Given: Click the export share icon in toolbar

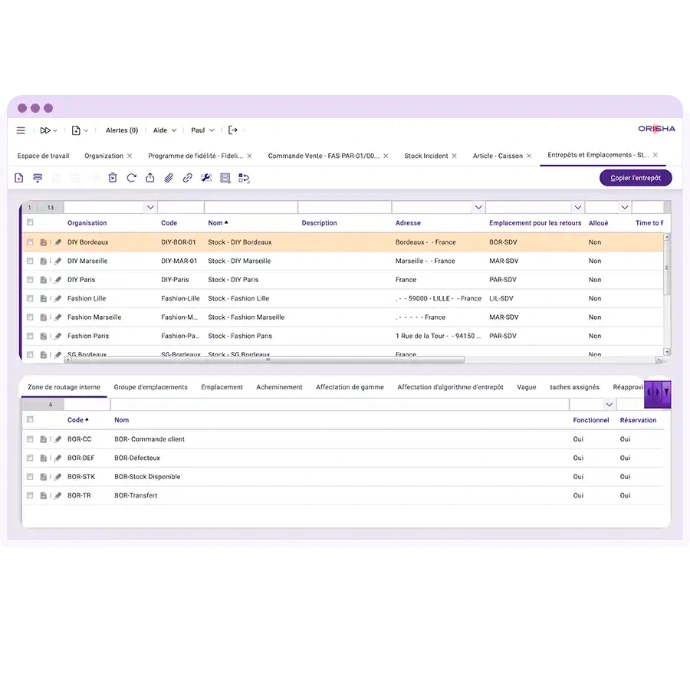Looking at the screenshot, I should point(150,178).
